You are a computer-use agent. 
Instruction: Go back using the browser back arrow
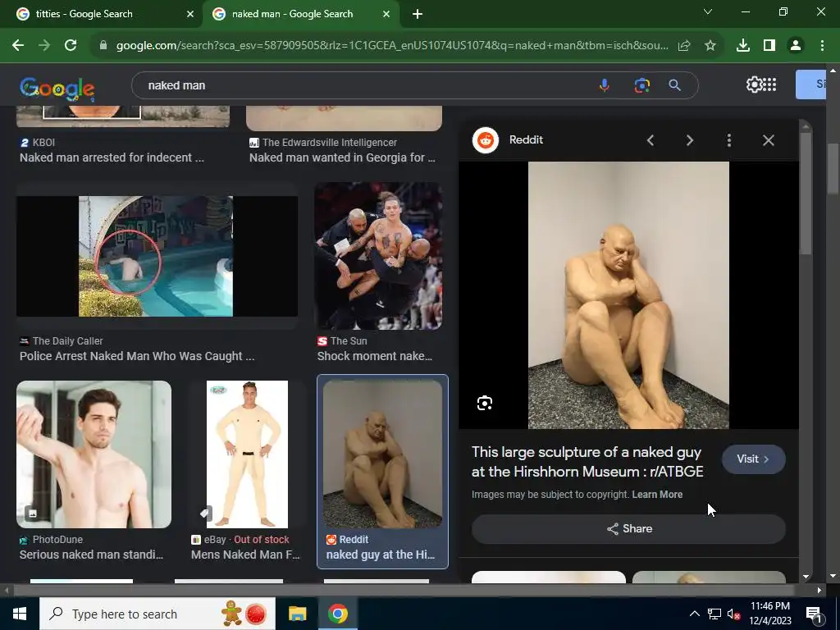pos(18,46)
